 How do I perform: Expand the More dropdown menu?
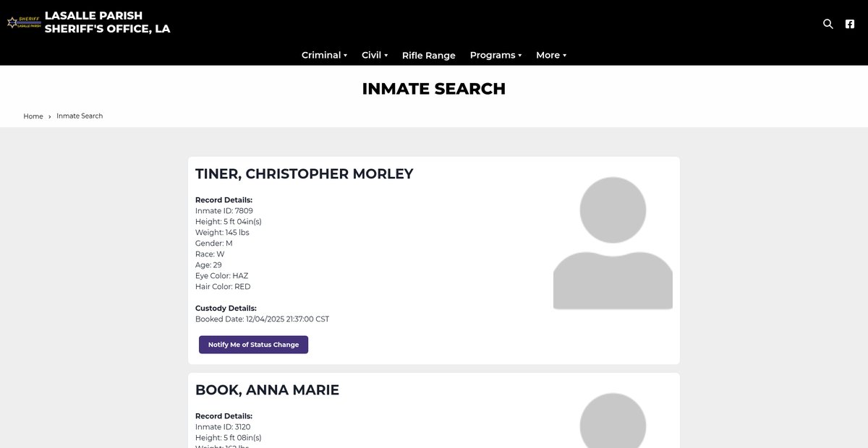coord(550,55)
